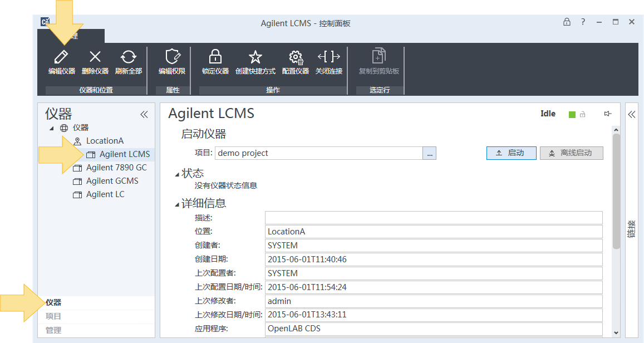
Task: Collapse the 仪器 root tree node arrow
Action: click(x=52, y=129)
